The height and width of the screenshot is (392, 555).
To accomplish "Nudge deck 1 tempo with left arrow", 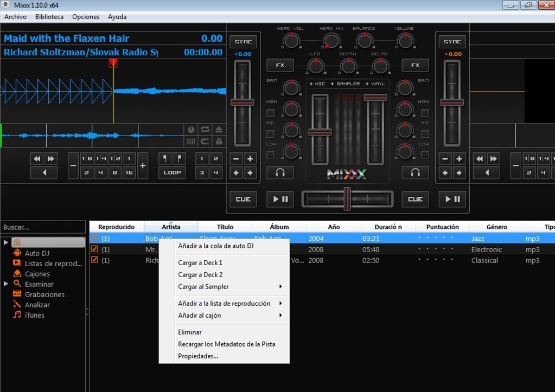I will (x=236, y=172).
